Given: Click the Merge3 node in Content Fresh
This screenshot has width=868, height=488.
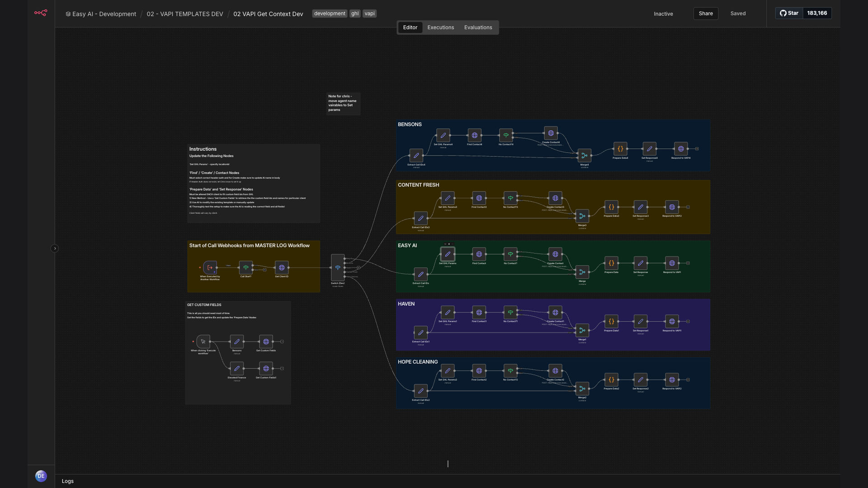Looking at the screenshot, I should (x=582, y=216).
